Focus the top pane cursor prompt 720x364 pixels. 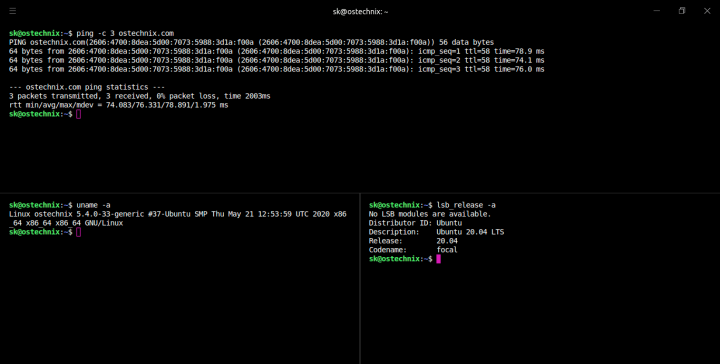pyautogui.click(x=79, y=114)
